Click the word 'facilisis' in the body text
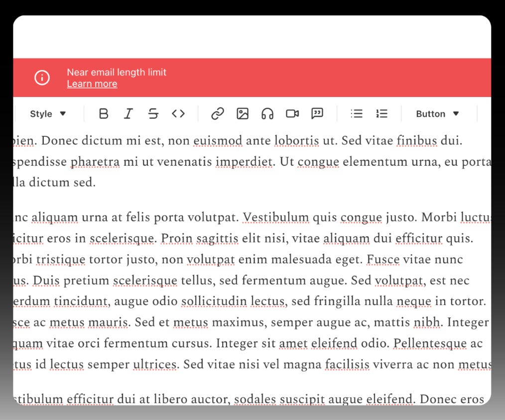The height and width of the screenshot is (420, 505). click(x=347, y=364)
